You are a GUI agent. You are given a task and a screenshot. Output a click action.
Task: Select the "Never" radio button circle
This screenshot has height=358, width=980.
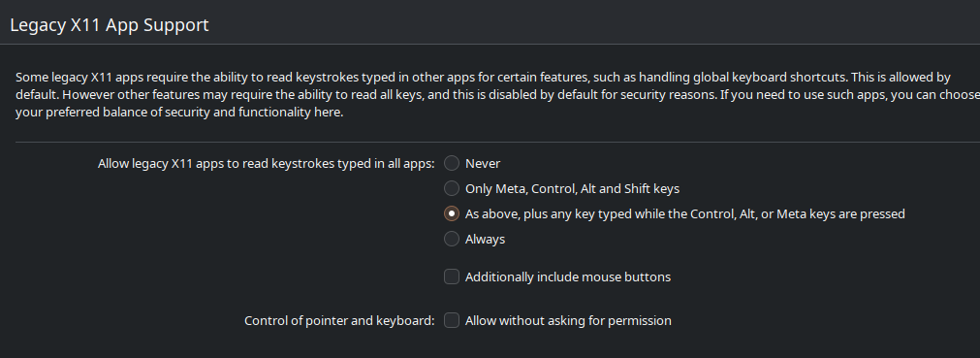coord(452,163)
